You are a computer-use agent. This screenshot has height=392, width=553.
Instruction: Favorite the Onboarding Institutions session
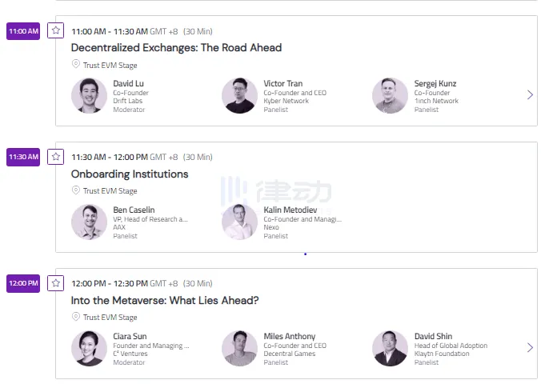[x=56, y=157]
